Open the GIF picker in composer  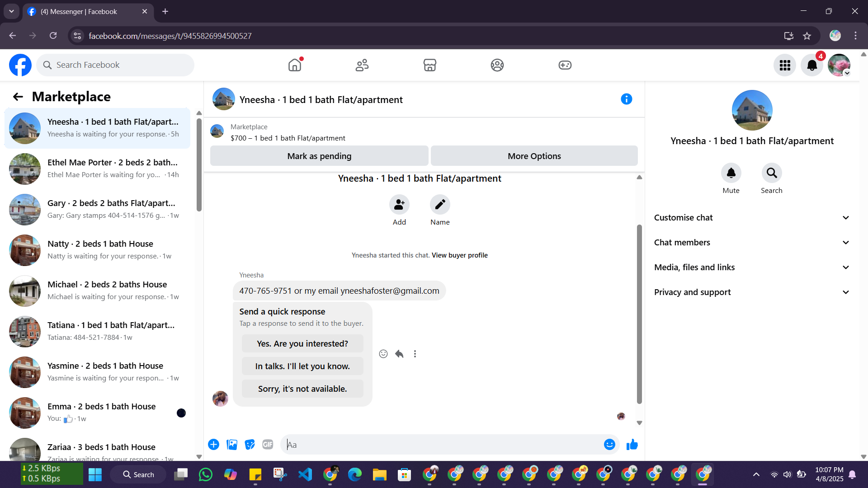coord(268,445)
